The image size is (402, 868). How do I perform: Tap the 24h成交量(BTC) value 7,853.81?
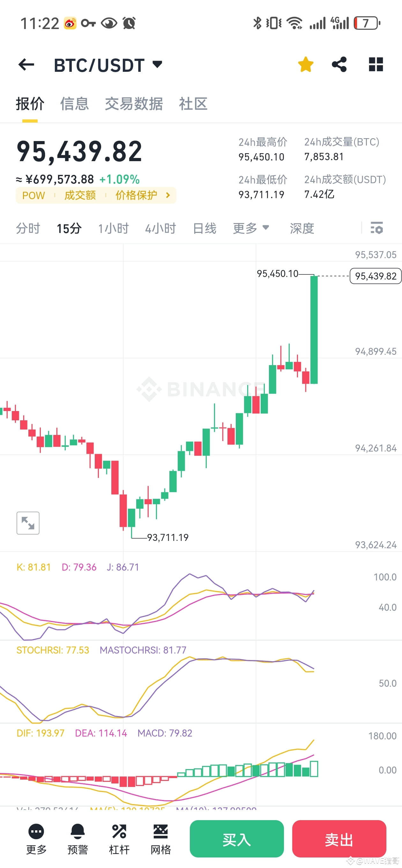[x=324, y=157]
